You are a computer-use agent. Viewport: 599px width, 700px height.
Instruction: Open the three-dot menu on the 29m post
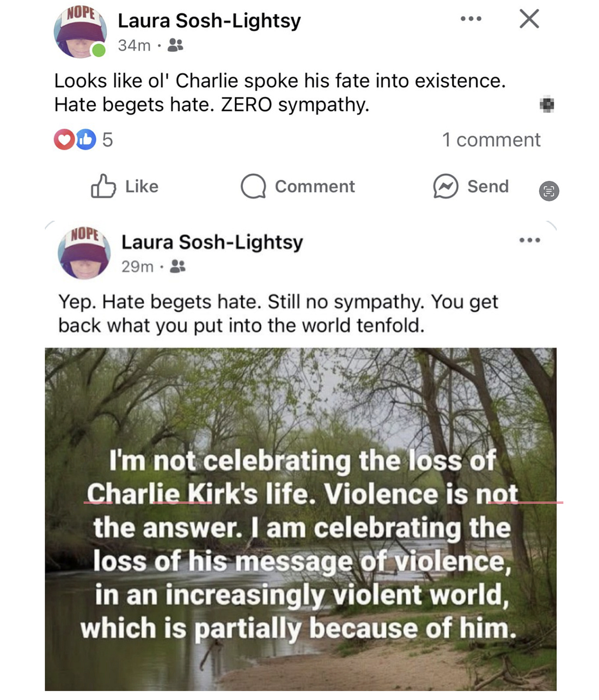(530, 240)
